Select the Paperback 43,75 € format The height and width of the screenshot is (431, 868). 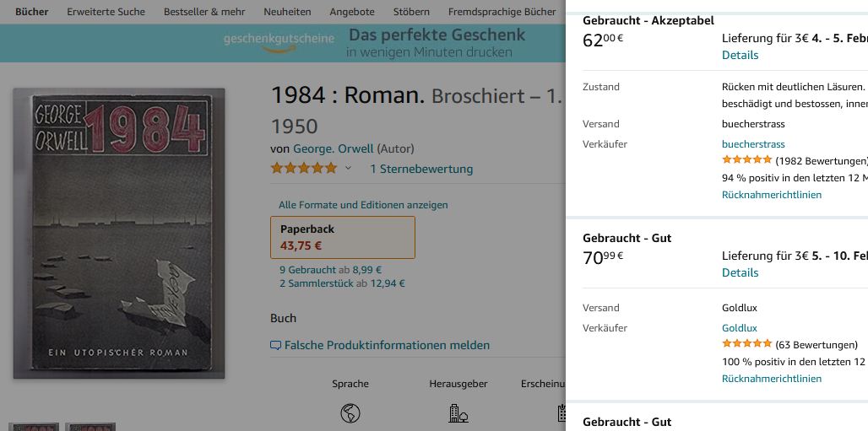pyautogui.click(x=342, y=237)
